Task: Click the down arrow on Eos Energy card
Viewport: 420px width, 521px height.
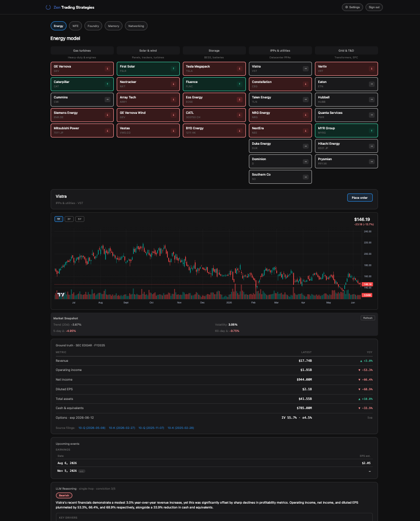Action: pyautogui.click(x=239, y=99)
